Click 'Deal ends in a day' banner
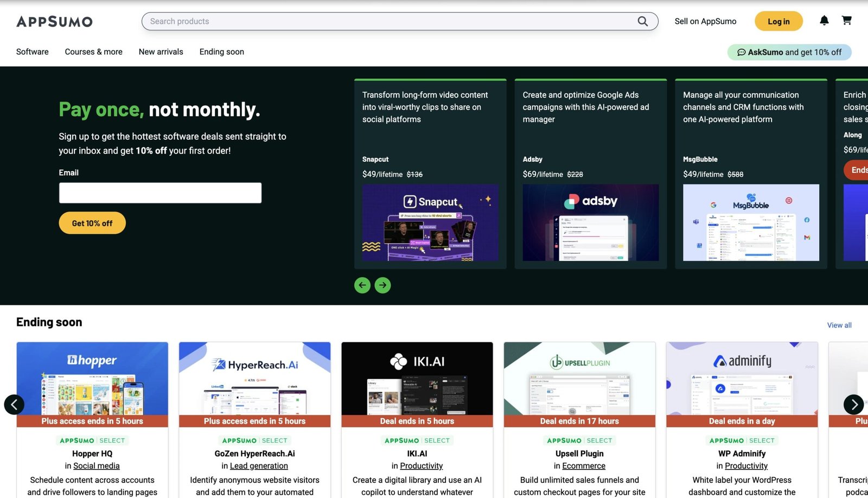The width and height of the screenshot is (868, 498). pyautogui.click(x=742, y=421)
